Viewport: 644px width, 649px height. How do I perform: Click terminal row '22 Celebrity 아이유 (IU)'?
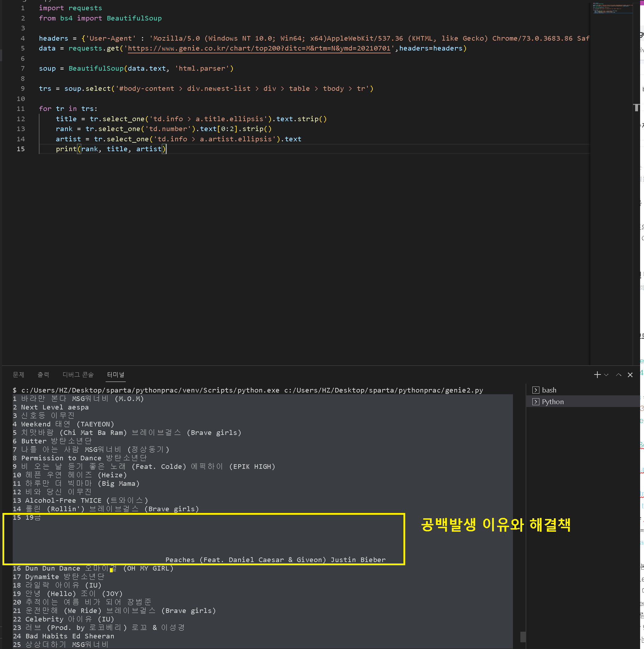pyautogui.click(x=64, y=619)
